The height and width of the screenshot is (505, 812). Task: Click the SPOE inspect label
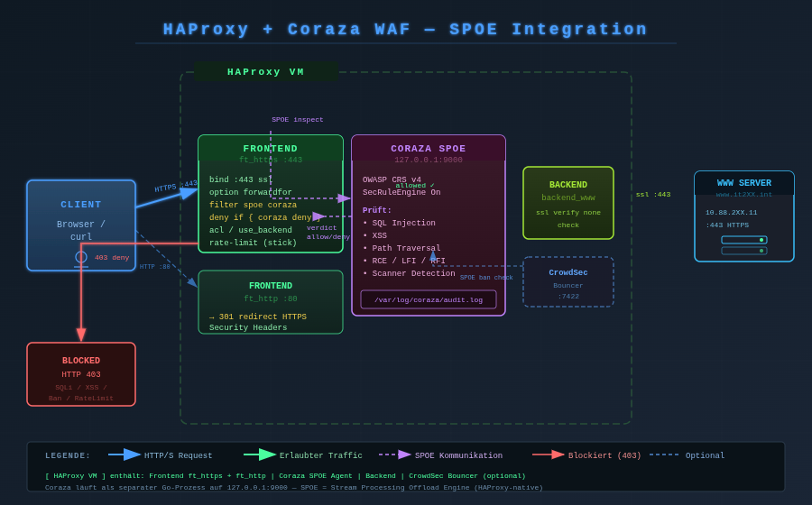[297, 120]
